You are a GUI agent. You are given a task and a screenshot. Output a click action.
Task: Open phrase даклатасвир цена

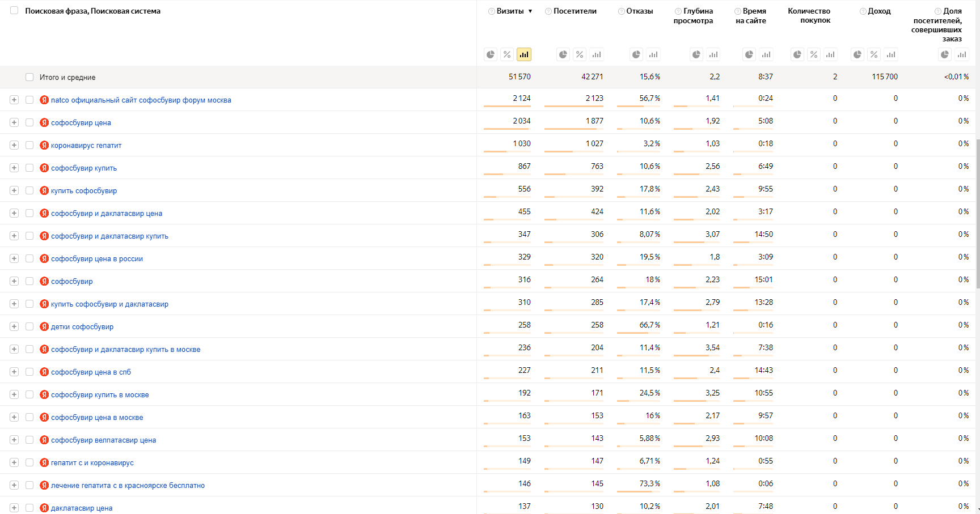point(82,508)
